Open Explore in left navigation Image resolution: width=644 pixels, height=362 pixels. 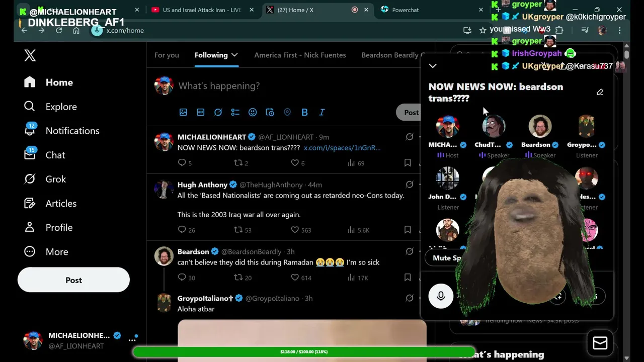50,107
